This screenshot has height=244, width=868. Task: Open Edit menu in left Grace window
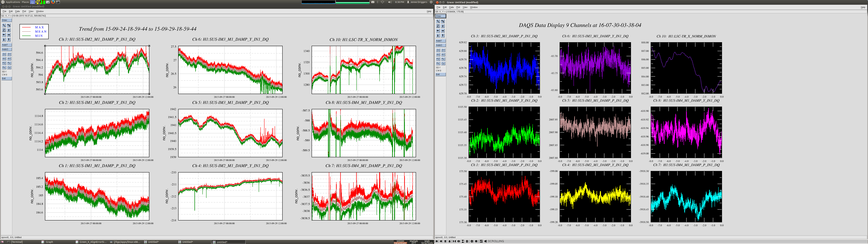[x=11, y=12]
